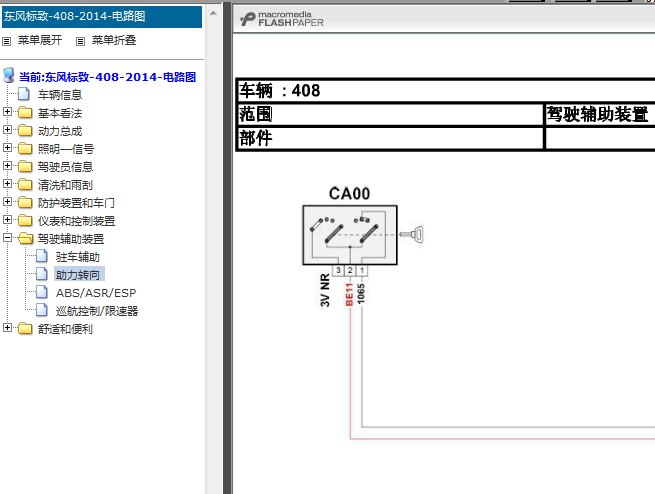Click the 车辆 : 408 header cell
This screenshot has height=494, width=655.
coord(446,90)
